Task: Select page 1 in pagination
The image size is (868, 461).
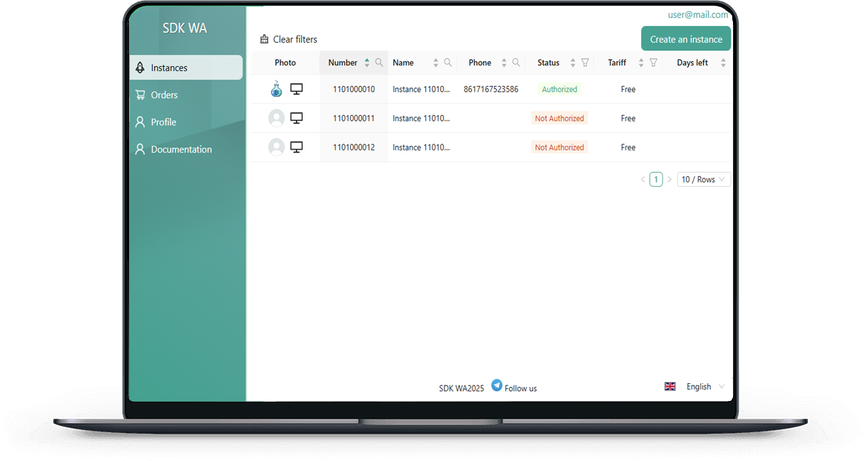Action: [656, 179]
